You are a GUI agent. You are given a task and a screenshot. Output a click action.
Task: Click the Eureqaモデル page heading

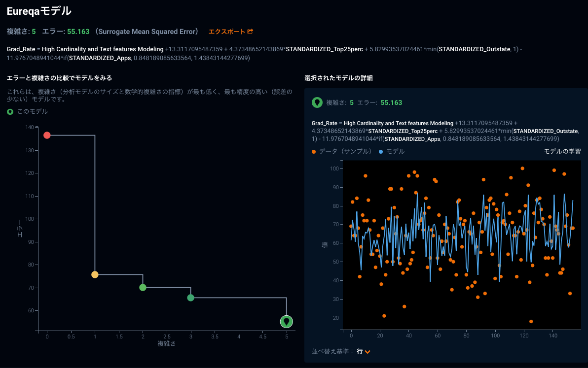[39, 11]
